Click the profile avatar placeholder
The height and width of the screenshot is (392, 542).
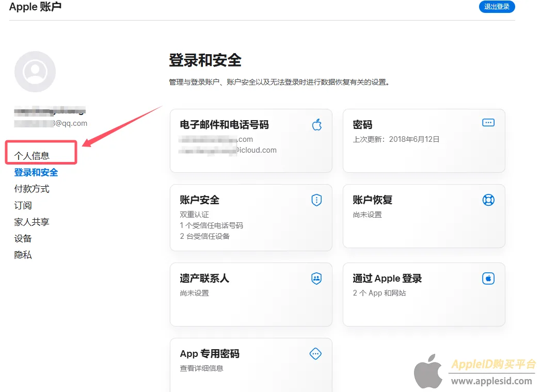coord(35,72)
